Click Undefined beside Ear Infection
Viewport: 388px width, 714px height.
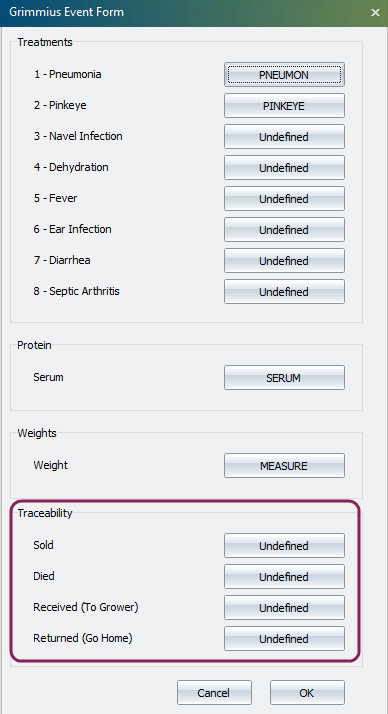(284, 230)
